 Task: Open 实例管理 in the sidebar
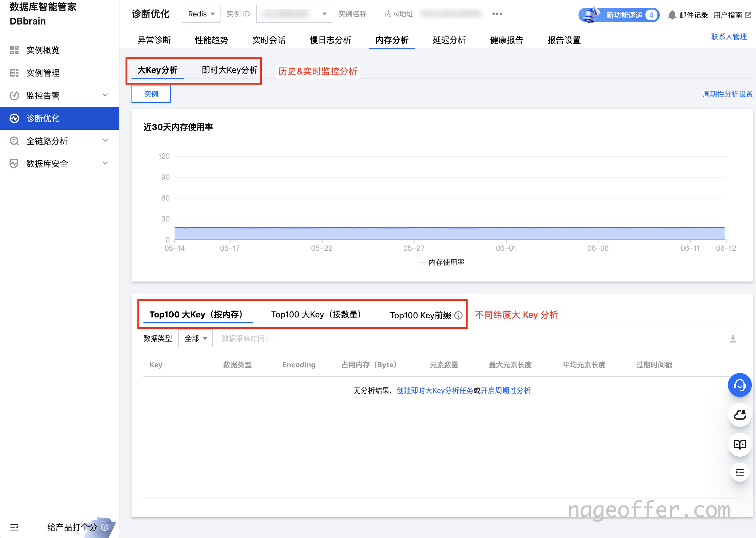43,73
